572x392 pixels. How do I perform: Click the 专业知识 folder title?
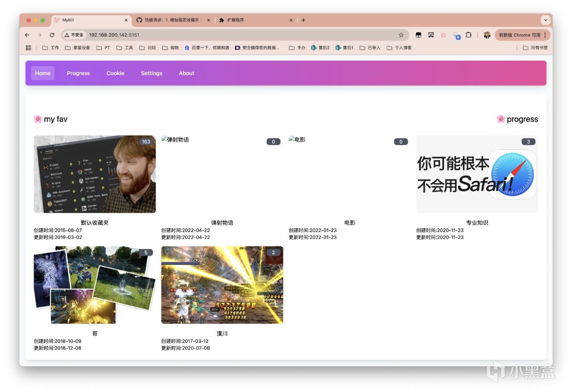477,223
